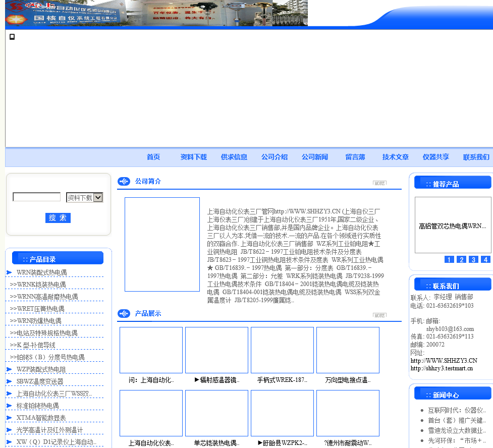Image resolution: width=493 pixels, height=448 pixels.
Task: Open 光学高温计及红外测温计 category
Action: coord(49,430)
